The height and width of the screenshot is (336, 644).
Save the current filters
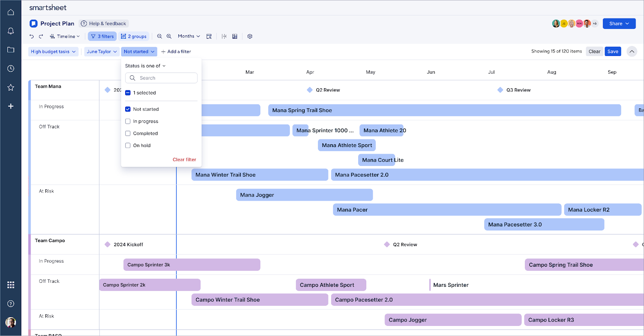click(x=613, y=51)
